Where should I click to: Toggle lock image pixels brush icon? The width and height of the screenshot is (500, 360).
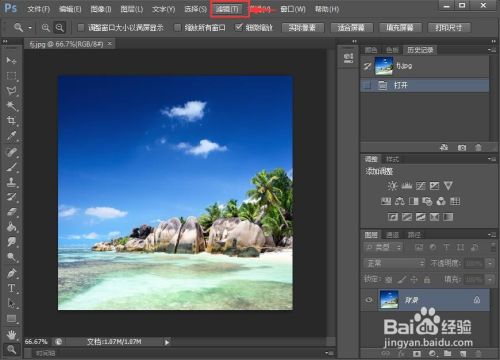(402, 279)
